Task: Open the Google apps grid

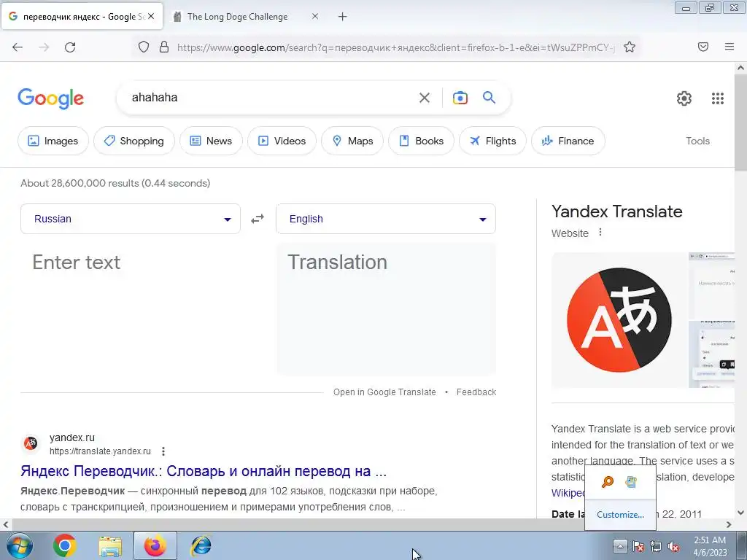Action: pos(718,98)
